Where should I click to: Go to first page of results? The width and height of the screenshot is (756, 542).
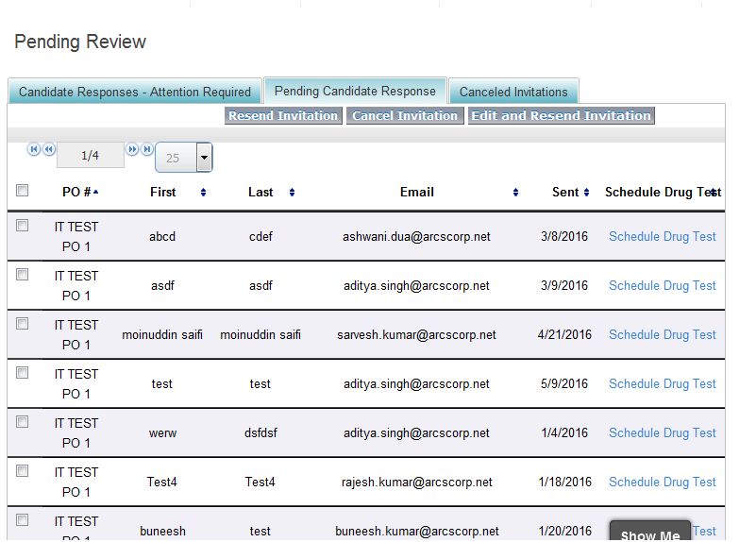[34, 149]
